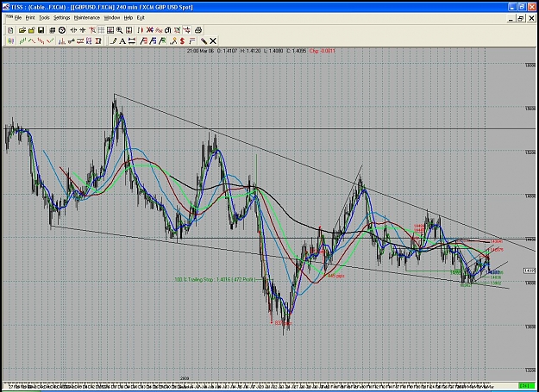Click the first open folder icon
The height and width of the screenshot is (392, 539).
pos(22,30)
